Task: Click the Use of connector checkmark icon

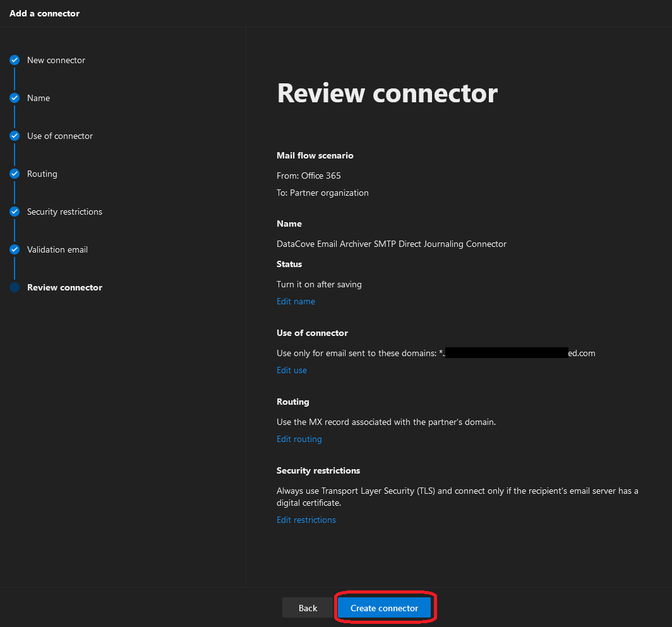Action: (15, 136)
